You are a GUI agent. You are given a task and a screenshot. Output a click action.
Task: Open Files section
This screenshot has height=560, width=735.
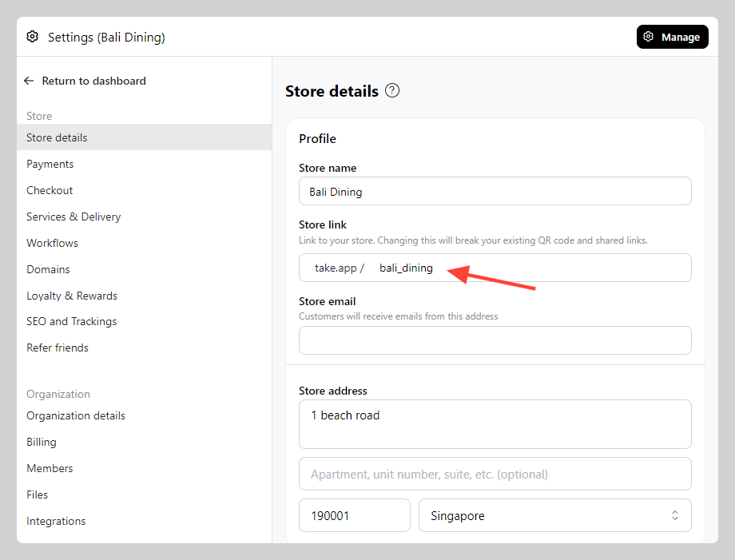point(145,494)
